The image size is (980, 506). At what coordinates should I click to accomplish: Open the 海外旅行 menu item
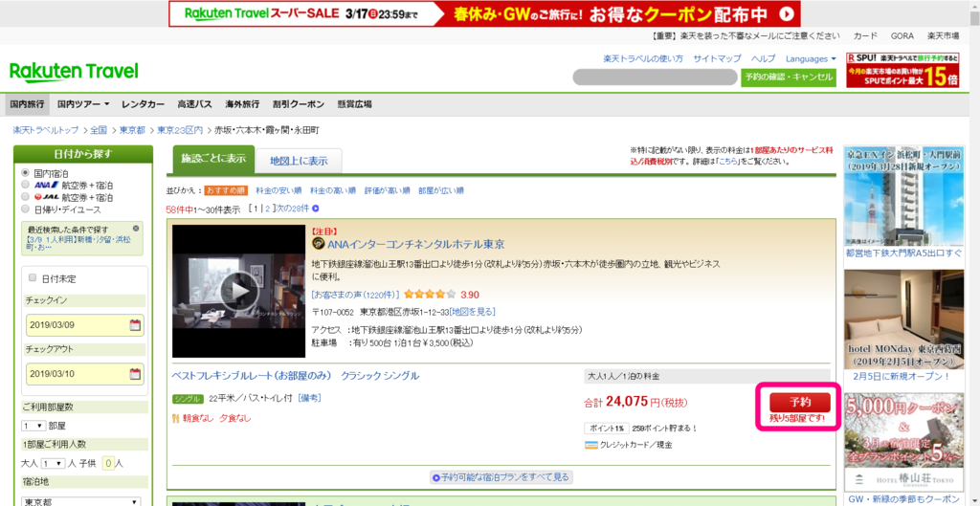(242, 104)
